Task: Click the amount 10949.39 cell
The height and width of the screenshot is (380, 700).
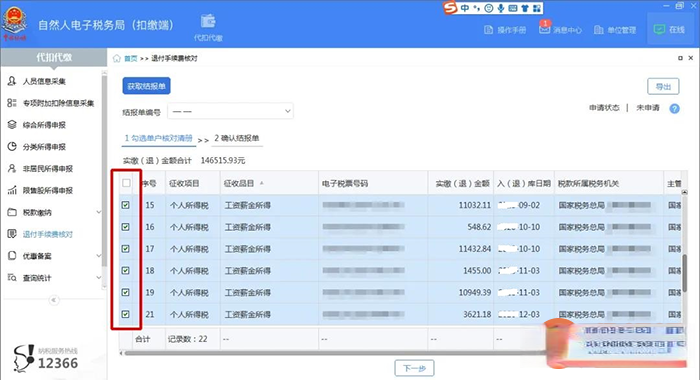Action: click(x=475, y=293)
